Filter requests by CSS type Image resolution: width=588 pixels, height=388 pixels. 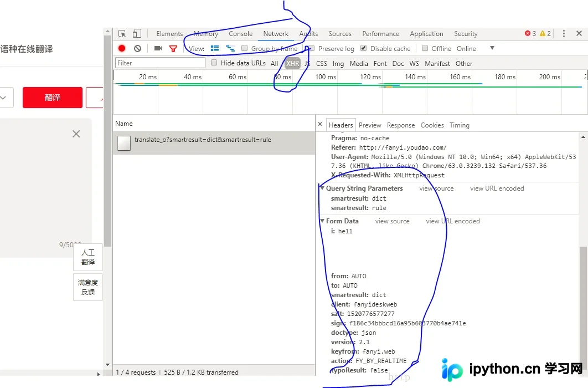321,63
